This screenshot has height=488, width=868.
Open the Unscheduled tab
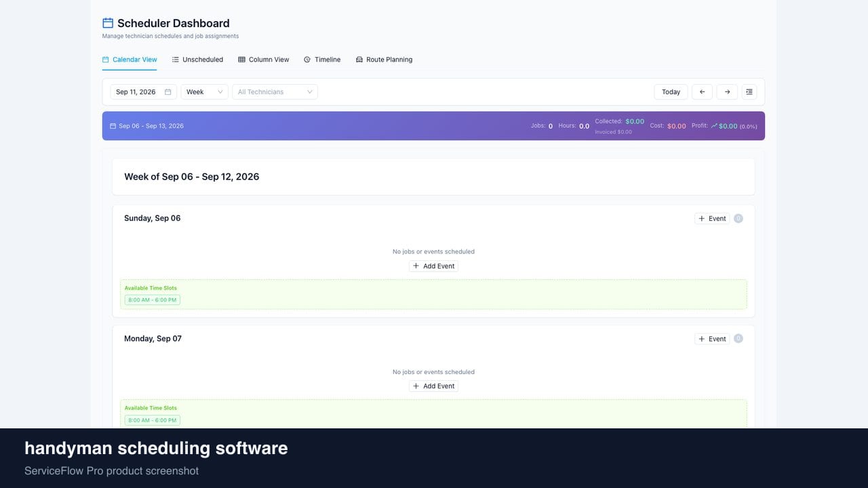[x=197, y=60]
